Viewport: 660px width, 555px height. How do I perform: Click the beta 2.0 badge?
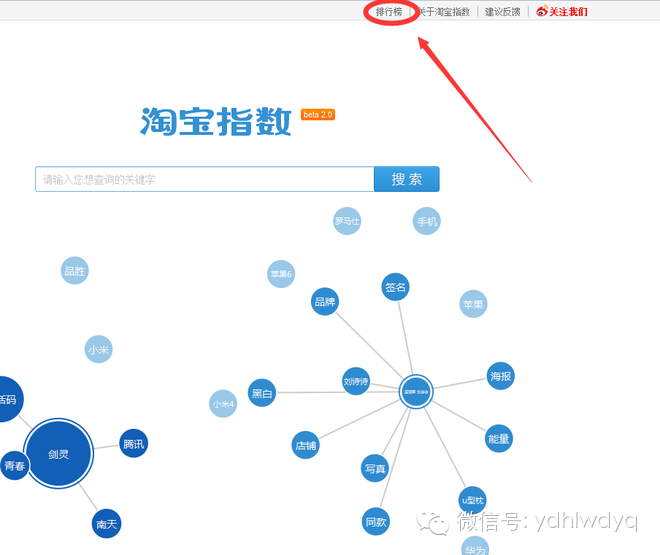318,114
